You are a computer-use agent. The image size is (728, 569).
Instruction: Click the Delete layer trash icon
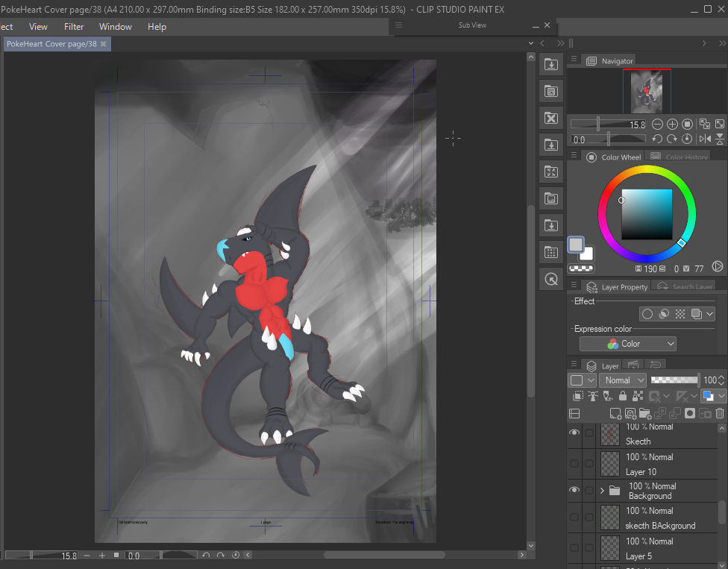tap(720, 413)
